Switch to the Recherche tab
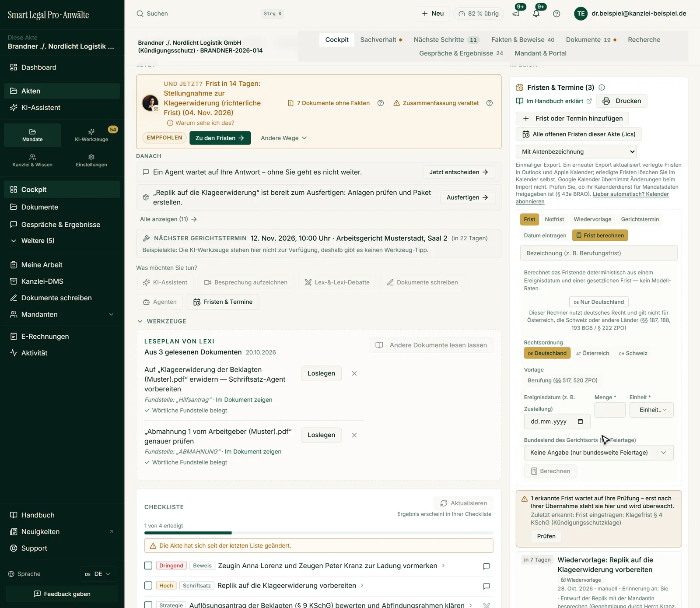This screenshot has height=608, width=700. pyautogui.click(x=644, y=40)
